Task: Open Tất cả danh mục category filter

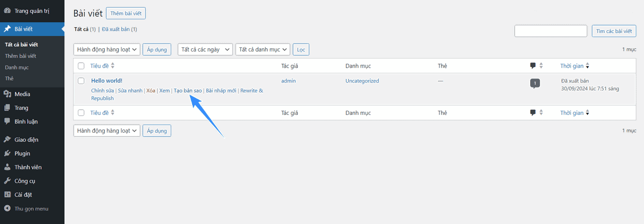Action: pos(263,49)
